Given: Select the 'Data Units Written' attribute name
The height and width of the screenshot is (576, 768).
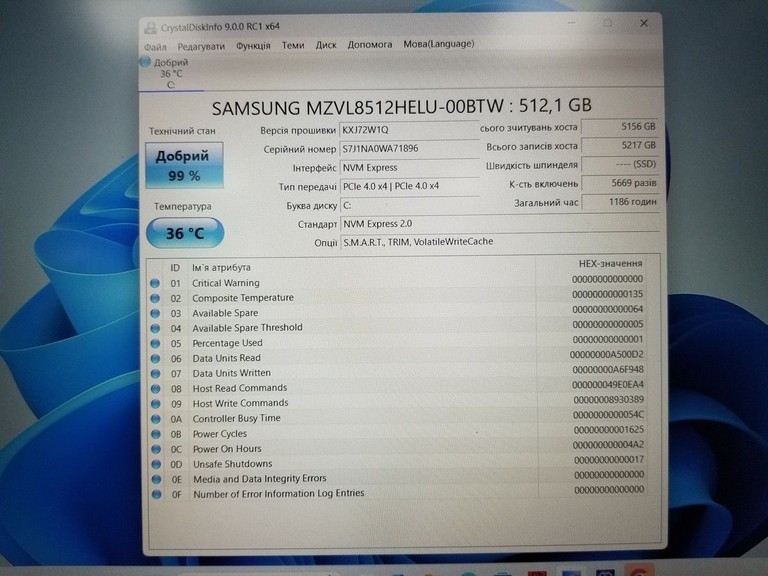Looking at the screenshot, I should [232, 373].
